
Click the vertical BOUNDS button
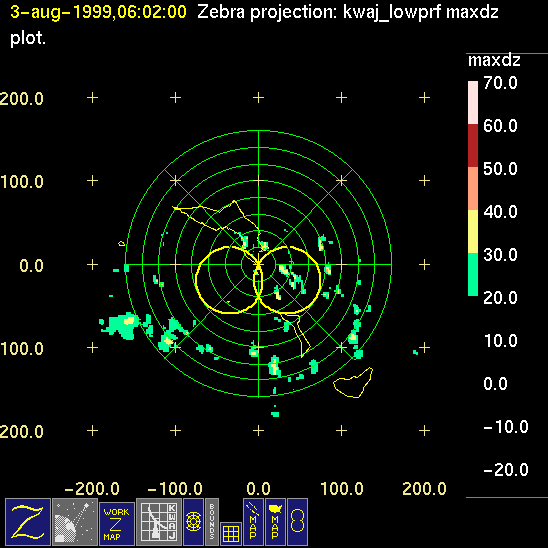[212, 522]
